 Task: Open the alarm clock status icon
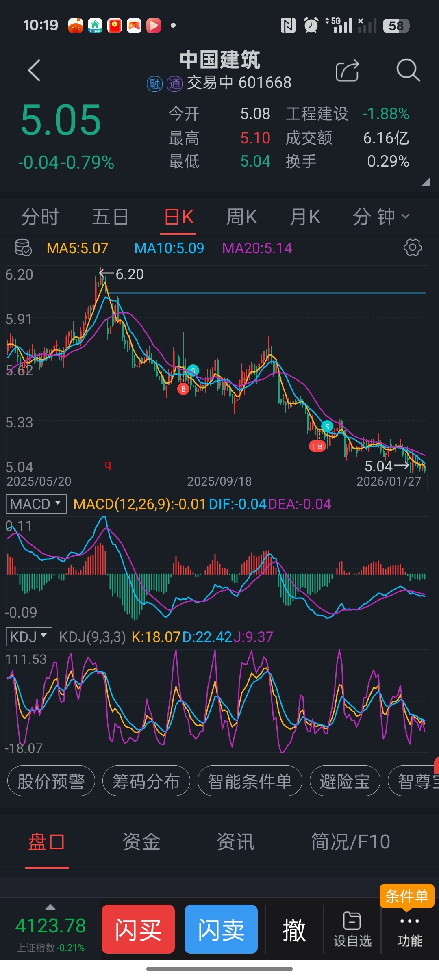311,26
